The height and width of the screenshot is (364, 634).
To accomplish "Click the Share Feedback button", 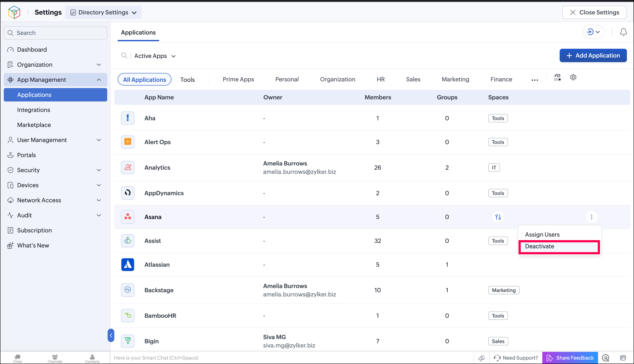I will click(x=570, y=358).
